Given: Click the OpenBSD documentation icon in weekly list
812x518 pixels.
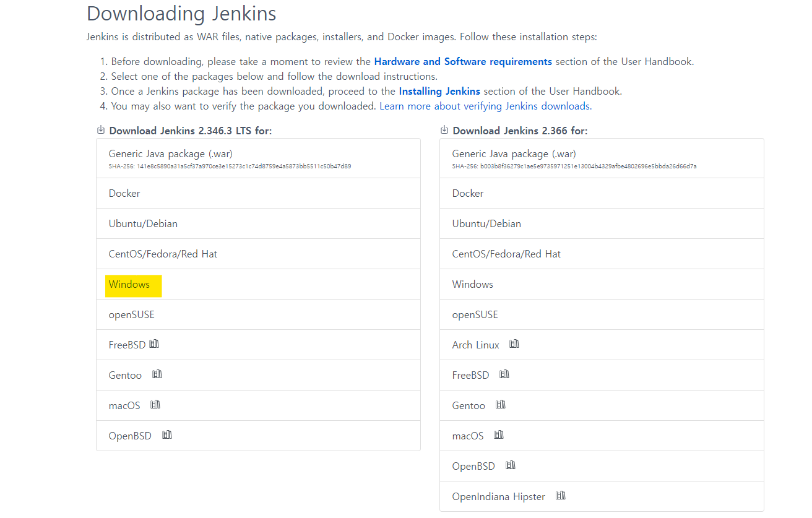Looking at the screenshot, I should coord(511,465).
